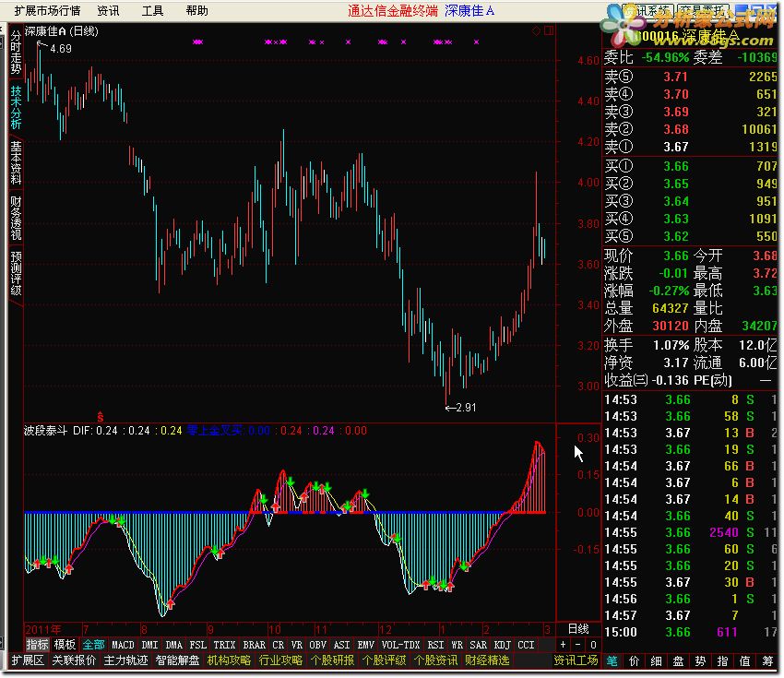Switch to 分时走势 side tab
This screenshot has height=678, width=784.
[x=16, y=52]
